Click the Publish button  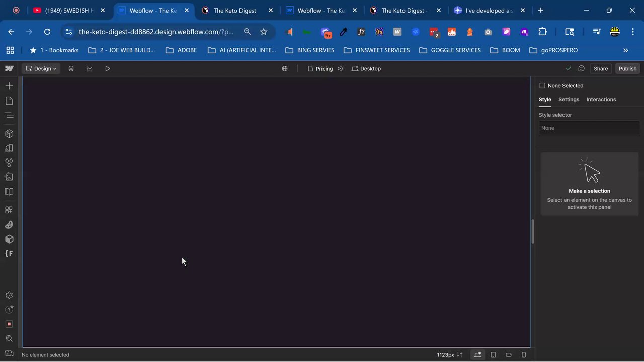[x=627, y=68]
